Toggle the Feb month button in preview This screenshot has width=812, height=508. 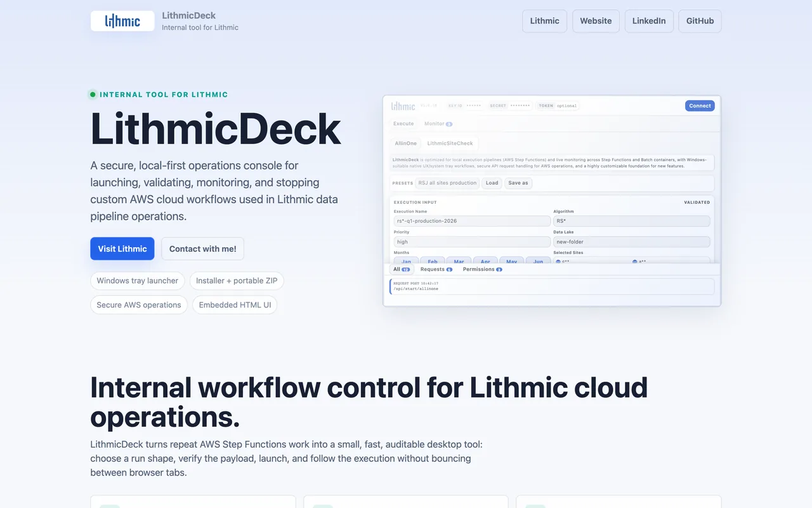point(433,260)
